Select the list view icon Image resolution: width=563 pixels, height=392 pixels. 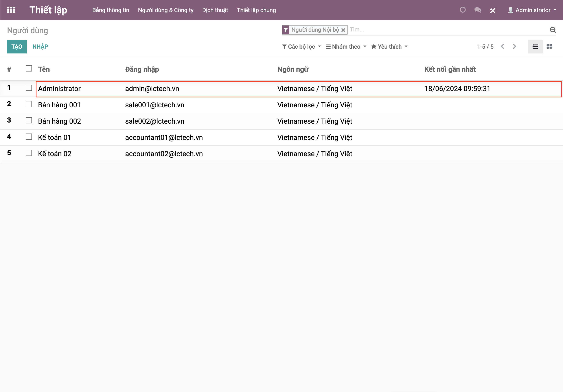coord(535,47)
